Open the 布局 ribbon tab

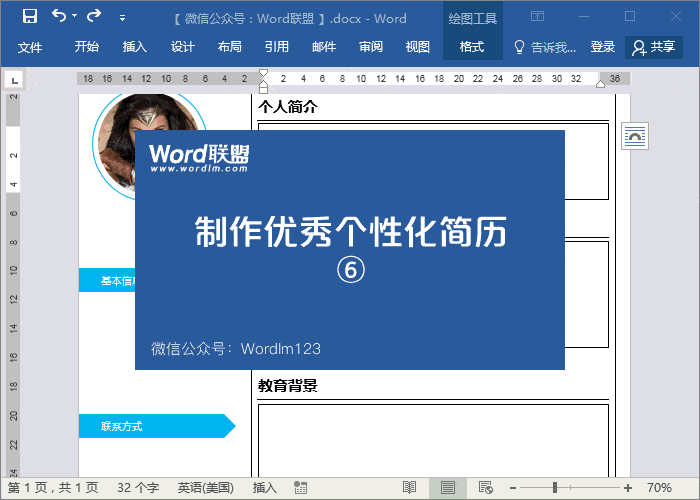pos(229,46)
